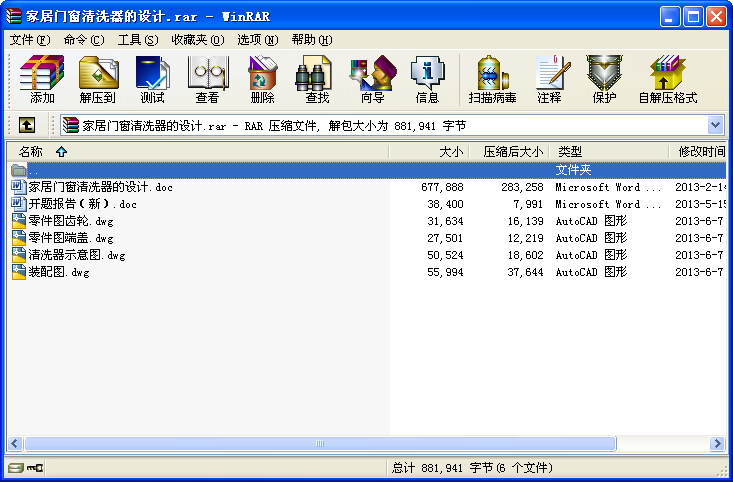This screenshot has height=482, width=733.
Task: Click the 添加 (Add) toolbar icon
Action: point(42,79)
